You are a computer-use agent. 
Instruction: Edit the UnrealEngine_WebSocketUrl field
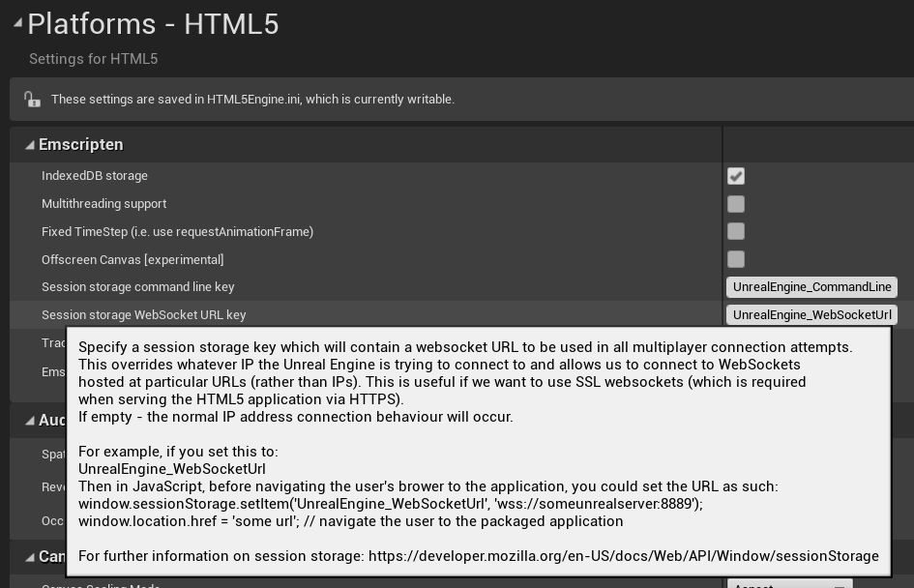click(x=811, y=314)
